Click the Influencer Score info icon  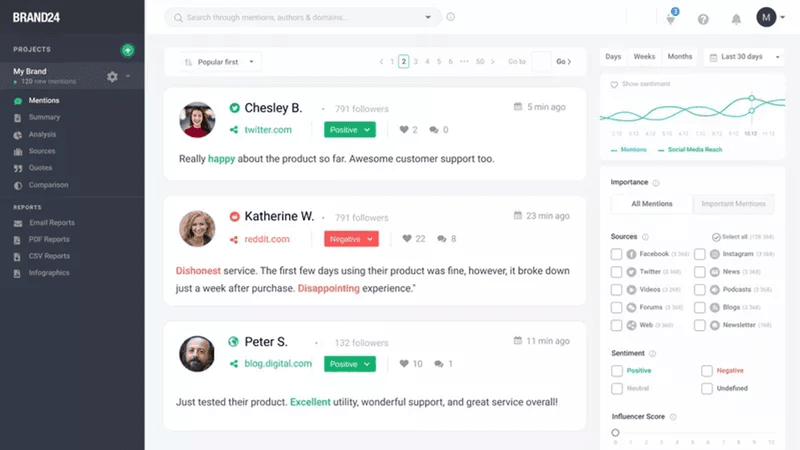point(673,417)
